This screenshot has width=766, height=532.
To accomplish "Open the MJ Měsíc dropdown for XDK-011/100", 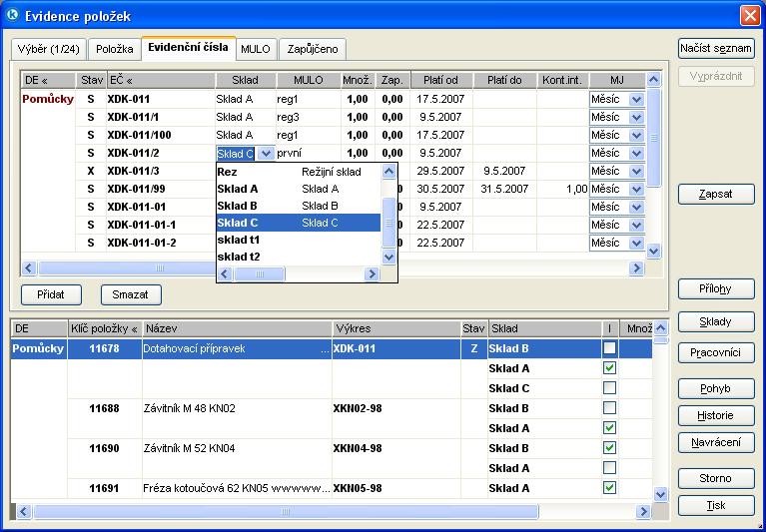I will point(636,135).
